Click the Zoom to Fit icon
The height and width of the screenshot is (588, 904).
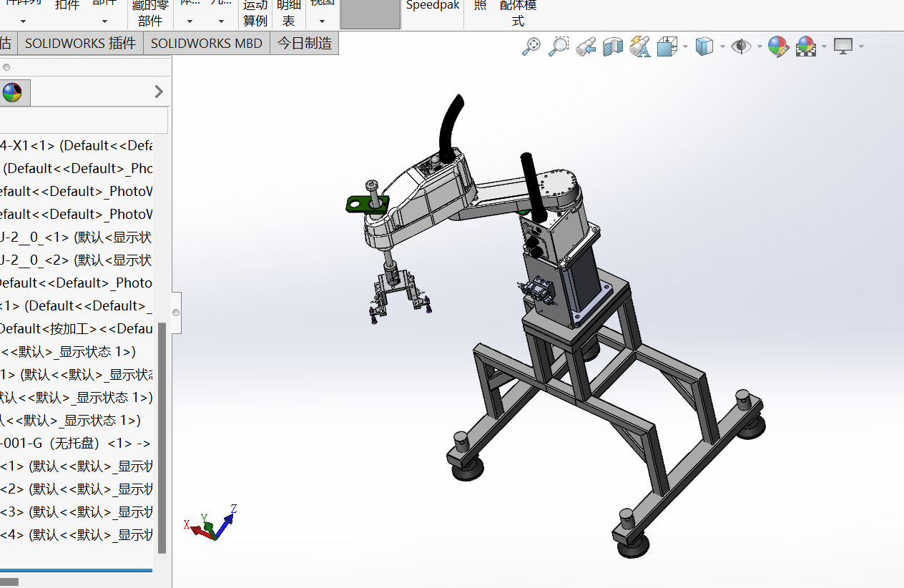click(531, 46)
